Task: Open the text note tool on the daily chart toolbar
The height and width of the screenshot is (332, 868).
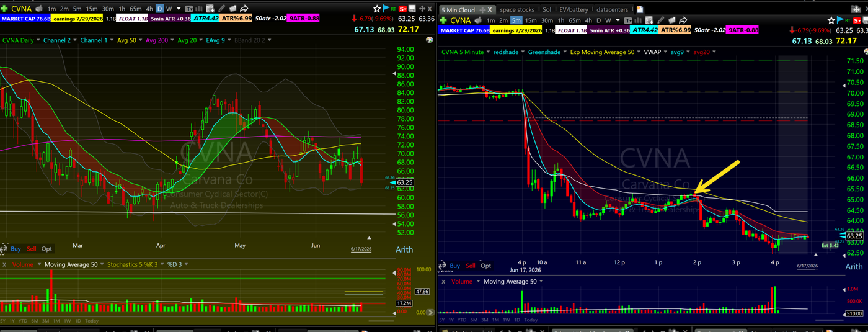Action: coord(188,9)
